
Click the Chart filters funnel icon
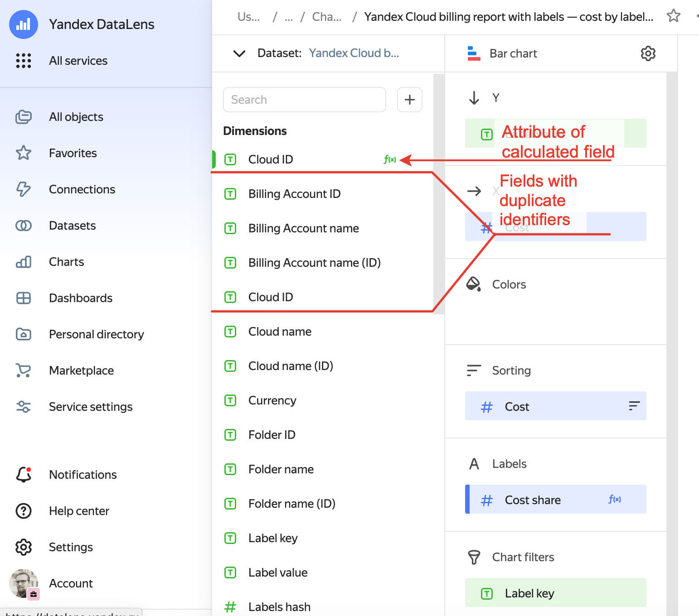(x=474, y=557)
